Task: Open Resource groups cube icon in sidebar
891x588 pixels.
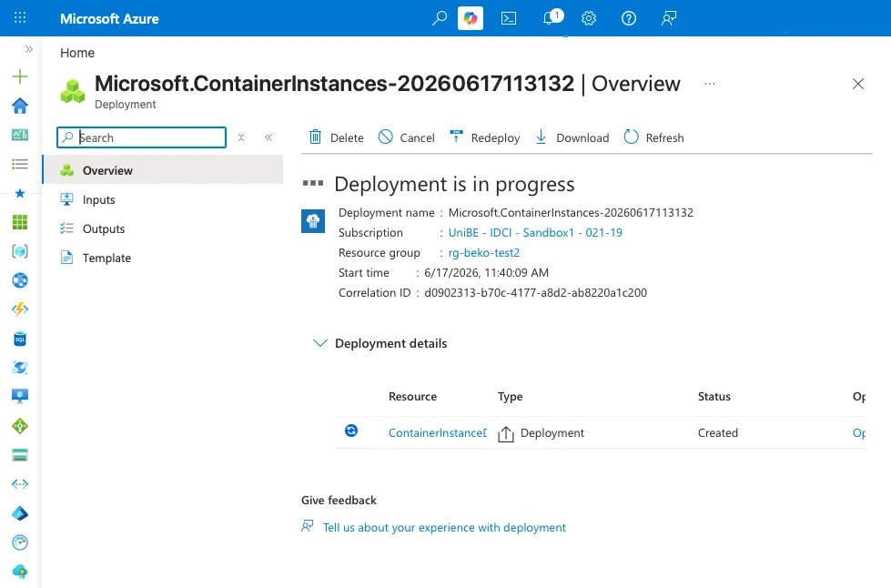Action: point(20,251)
